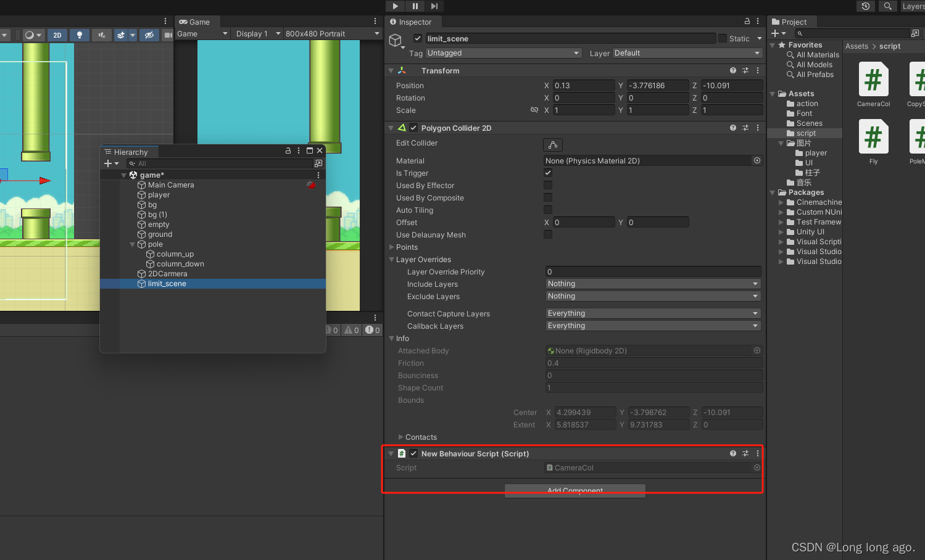The image size is (925, 560).
Task: Open the global search magnifier icon
Action: (x=887, y=6)
